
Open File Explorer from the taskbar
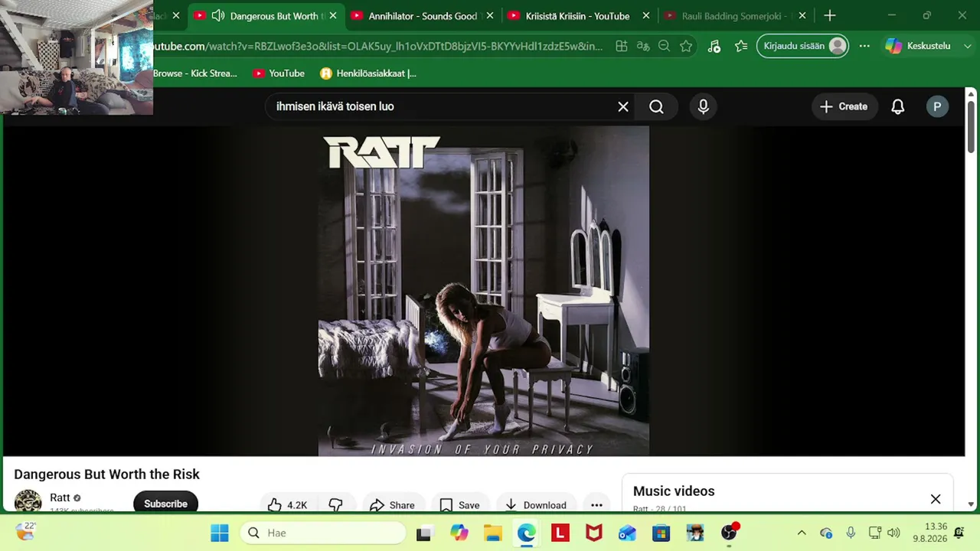point(492,533)
